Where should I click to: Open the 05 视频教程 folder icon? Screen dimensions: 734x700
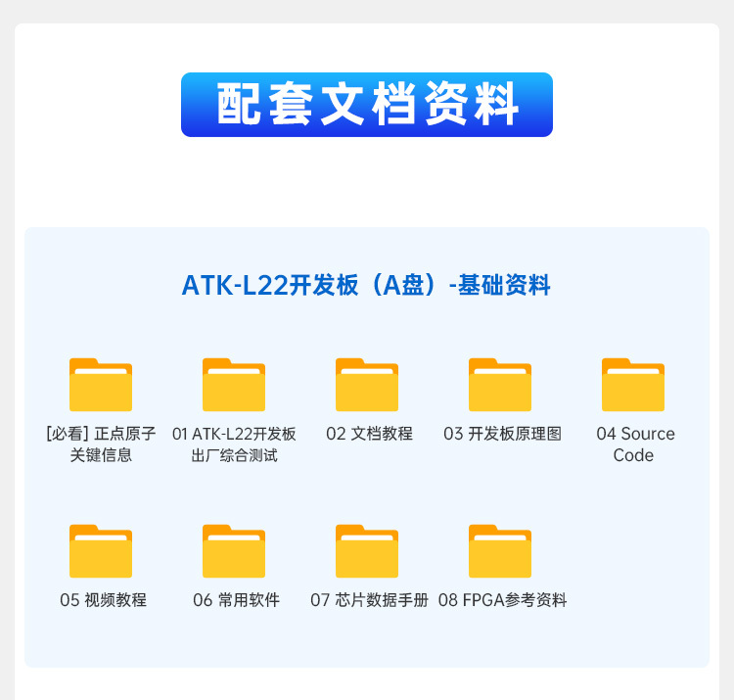pyautogui.click(x=101, y=551)
